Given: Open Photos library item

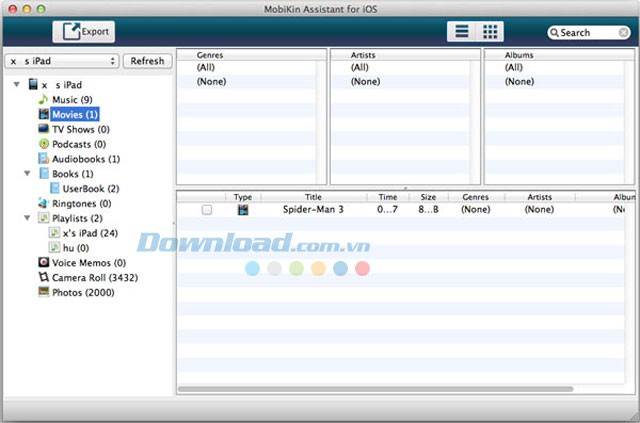Looking at the screenshot, I should click(x=82, y=292).
